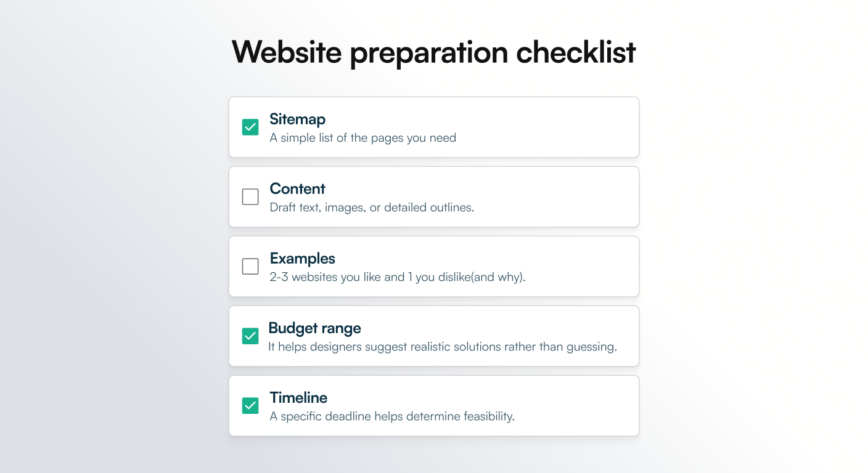
Task: Check the Content checkbox
Action: tap(250, 196)
